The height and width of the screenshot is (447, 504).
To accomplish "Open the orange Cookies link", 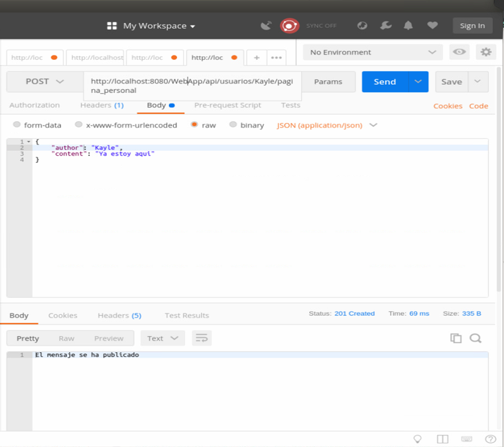I will [448, 106].
